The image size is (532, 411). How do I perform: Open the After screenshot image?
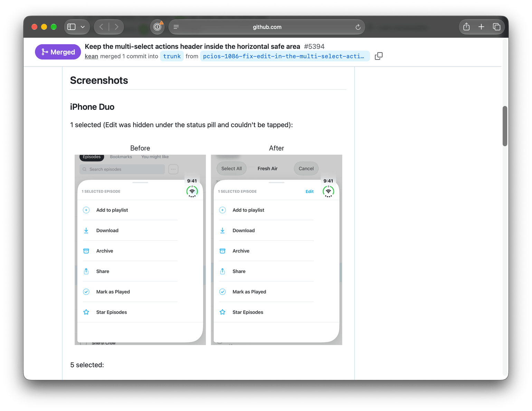coord(276,250)
